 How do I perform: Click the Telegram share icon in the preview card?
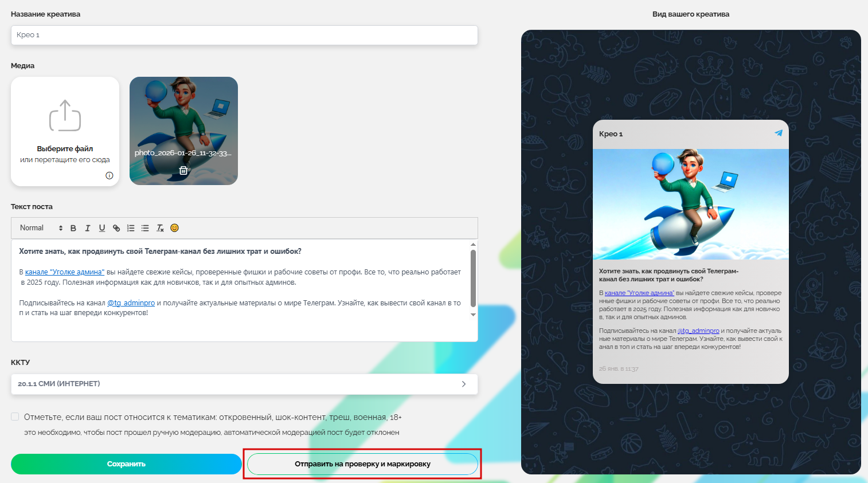tap(779, 133)
